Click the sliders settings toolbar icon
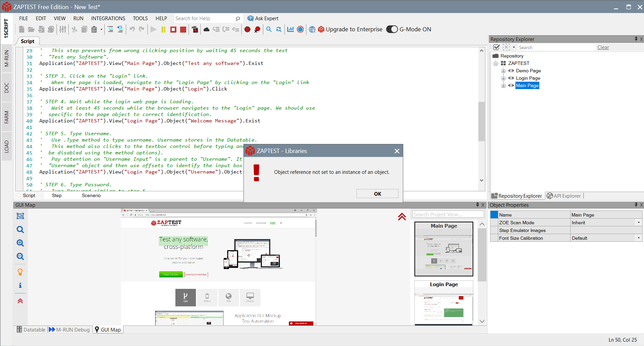 click(63, 30)
